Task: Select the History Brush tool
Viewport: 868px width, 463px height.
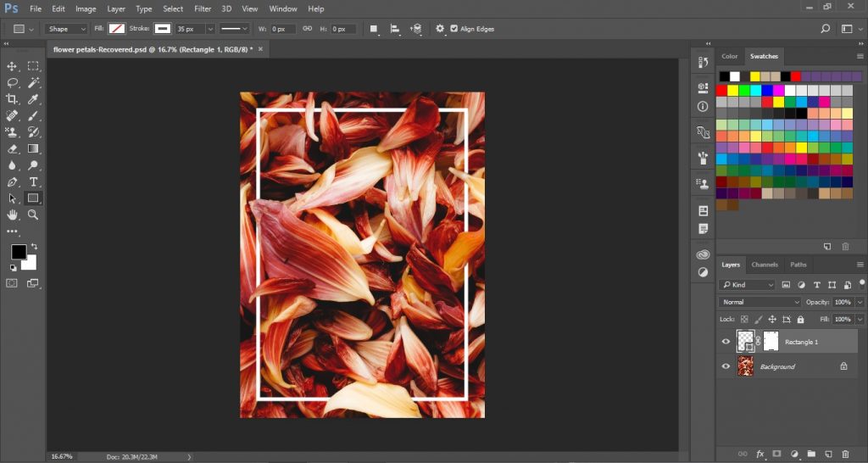Action: pos(33,131)
